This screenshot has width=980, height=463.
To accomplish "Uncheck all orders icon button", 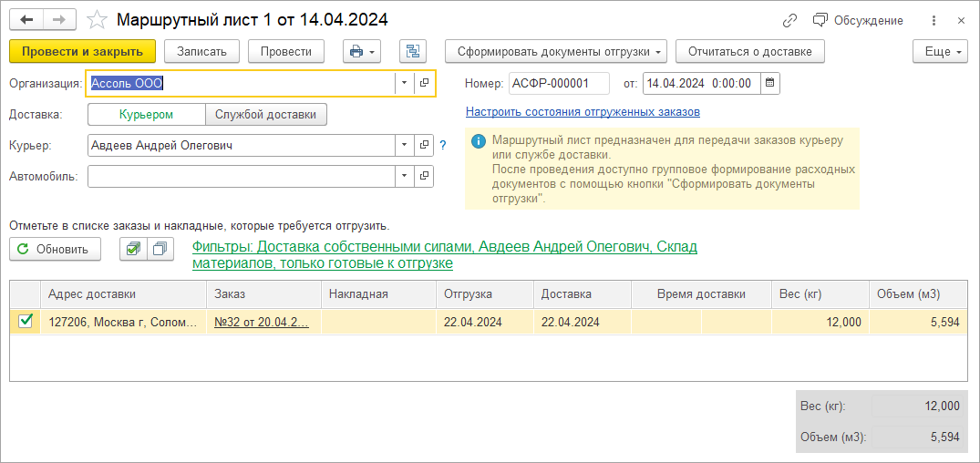I will point(160,249).
